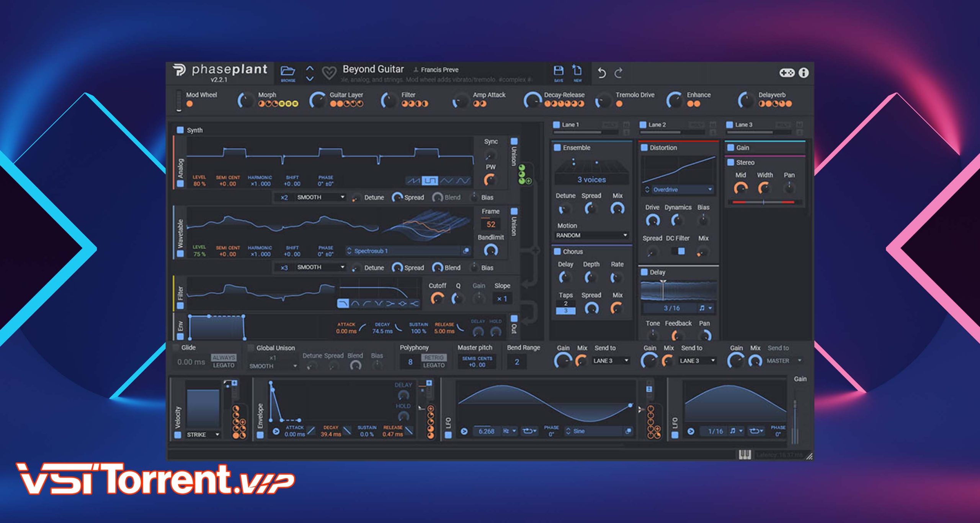Click the Glide ALWAYS button
This screenshot has width=980, height=523.
224,357
